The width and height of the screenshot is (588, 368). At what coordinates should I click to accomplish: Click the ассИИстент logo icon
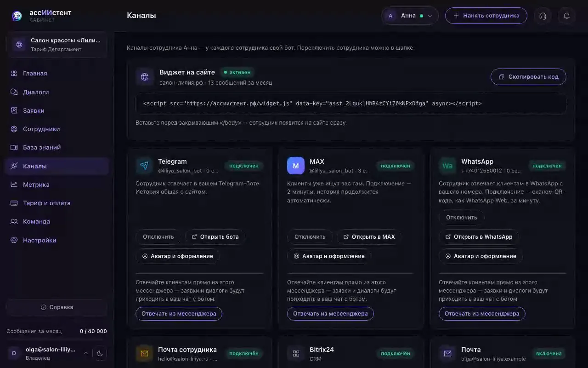click(17, 16)
